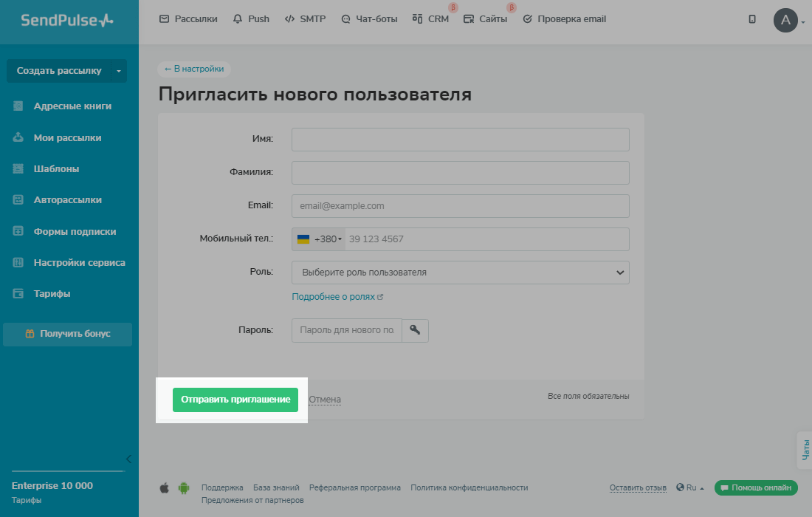This screenshot has width=812, height=517.
Task: Focus the Пароль input field
Action: coord(347,330)
